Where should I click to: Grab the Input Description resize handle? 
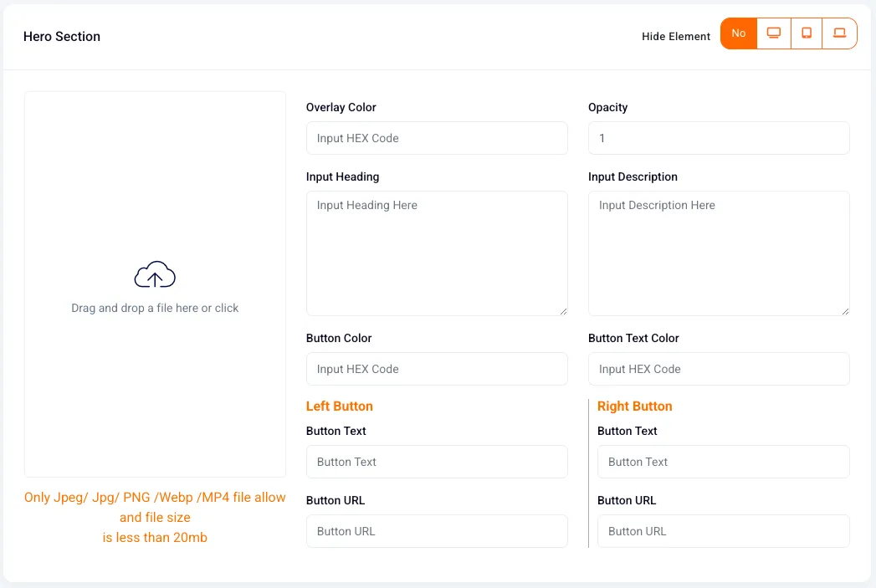[845, 312]
